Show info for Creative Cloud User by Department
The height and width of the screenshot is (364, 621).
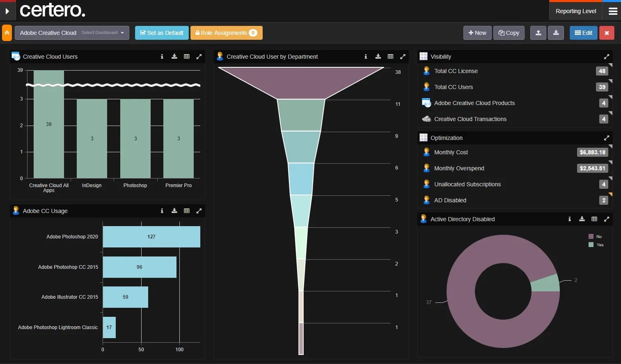pos(366,57)
